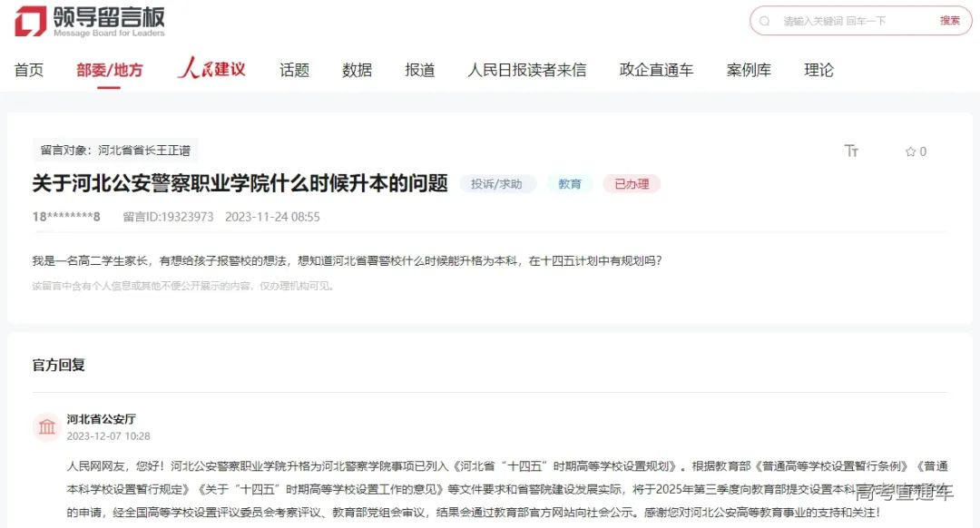Open the 案例库 navigation entry
Image resolution: width=980 pixels, height=528 pixels.
coord(749,69)
